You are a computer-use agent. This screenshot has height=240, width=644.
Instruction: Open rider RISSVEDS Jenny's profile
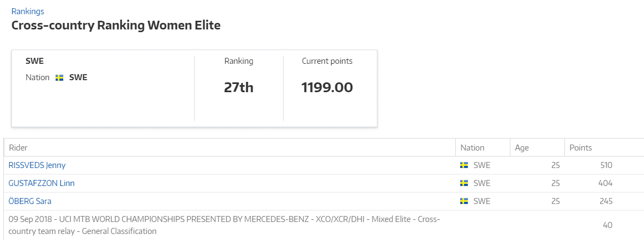coord(37,165)
